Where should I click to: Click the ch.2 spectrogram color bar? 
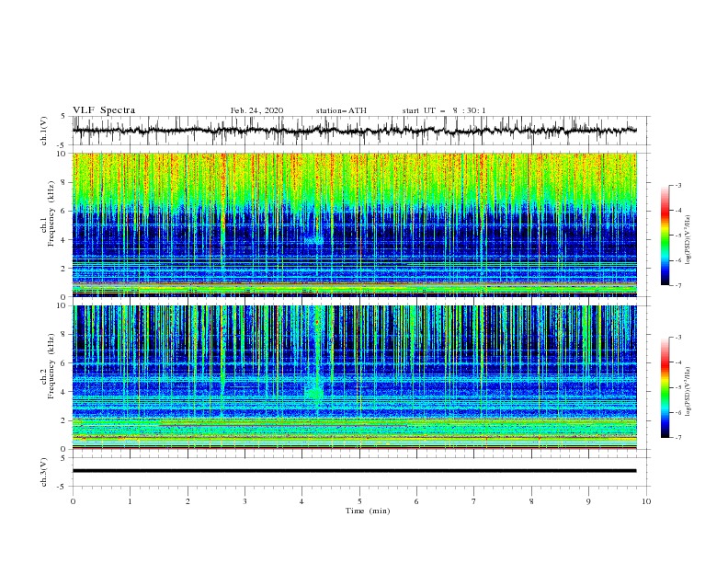click(665, 387)
